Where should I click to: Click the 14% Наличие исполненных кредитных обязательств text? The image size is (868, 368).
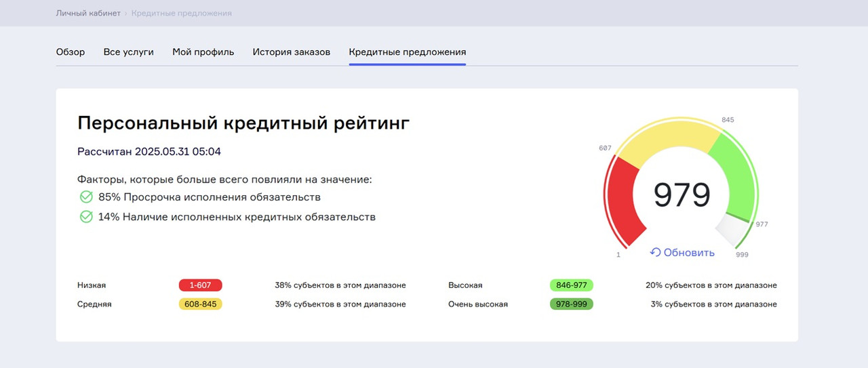pyautogui.click(x=237, y=217)
